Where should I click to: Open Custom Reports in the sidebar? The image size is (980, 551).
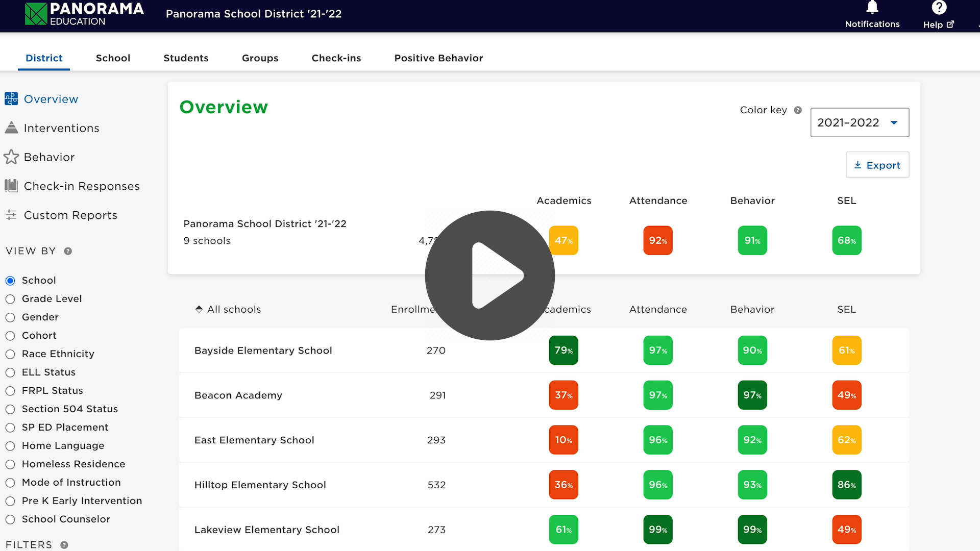[x=70, y=215]
